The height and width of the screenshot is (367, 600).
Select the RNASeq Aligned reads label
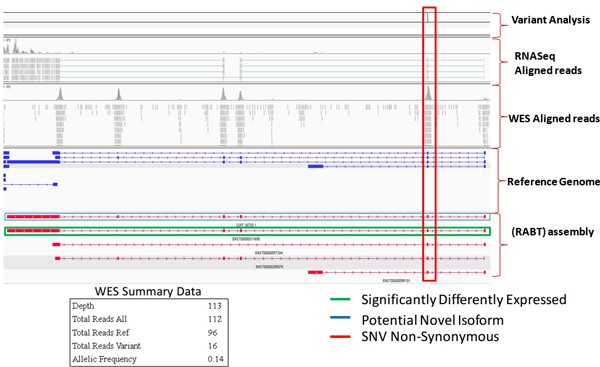coord(548,63)
